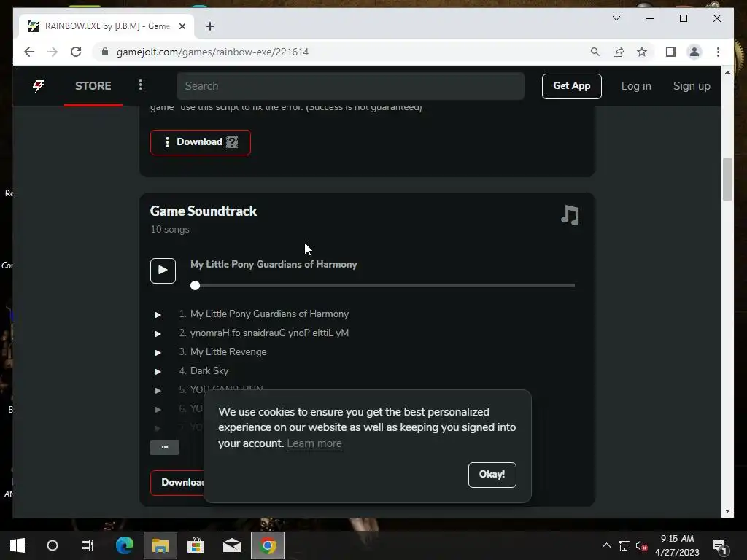The image size is (747, 560).
Task: Show hidden system tray icons
Action: point(606,545)
